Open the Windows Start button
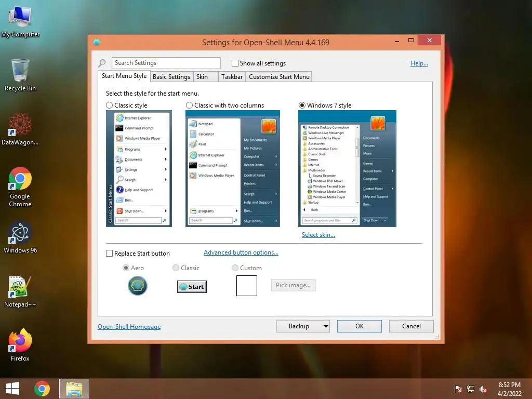The width and height of the screenshot is (532, 399). tap(12, 389)
